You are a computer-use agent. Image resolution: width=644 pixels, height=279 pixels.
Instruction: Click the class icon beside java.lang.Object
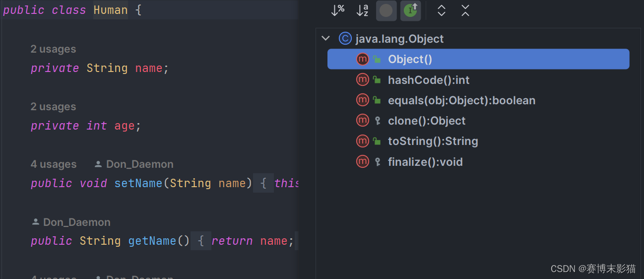click(345, 39)
